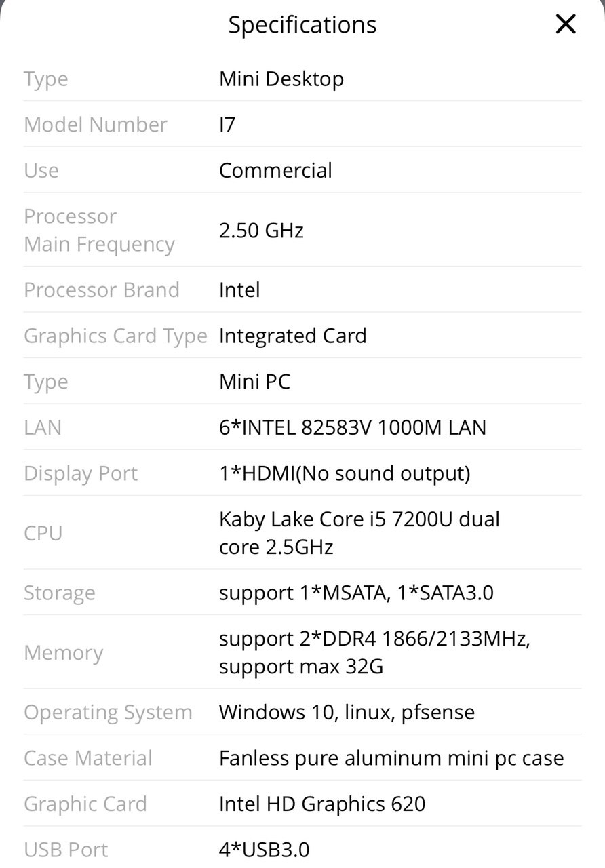Select the Intel processor brand value

point(239,290)
